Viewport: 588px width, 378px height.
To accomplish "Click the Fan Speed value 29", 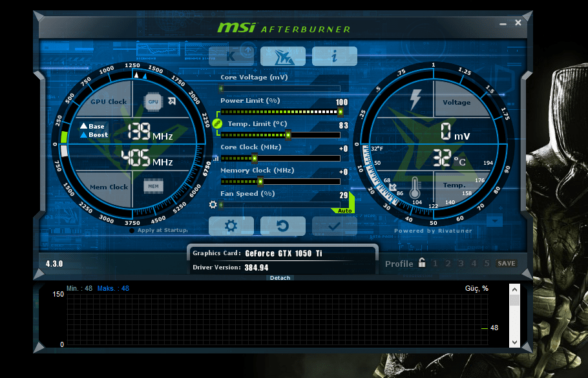I will tap(344, 195).
